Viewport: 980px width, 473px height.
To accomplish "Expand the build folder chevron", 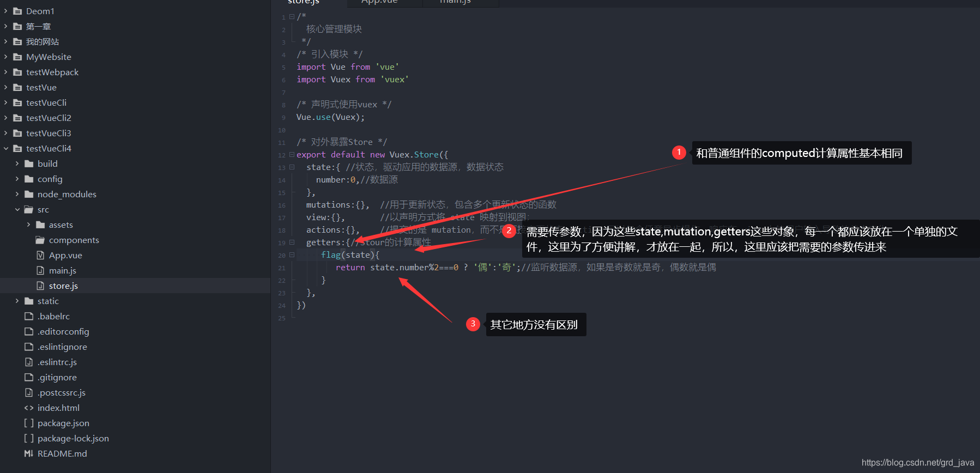I will coord(17,163).
